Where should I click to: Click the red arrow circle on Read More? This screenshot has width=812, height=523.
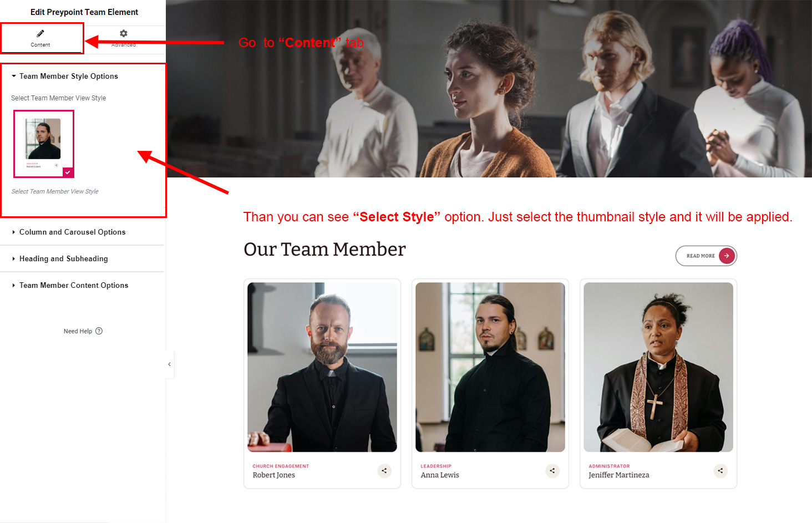pos(727,256)
